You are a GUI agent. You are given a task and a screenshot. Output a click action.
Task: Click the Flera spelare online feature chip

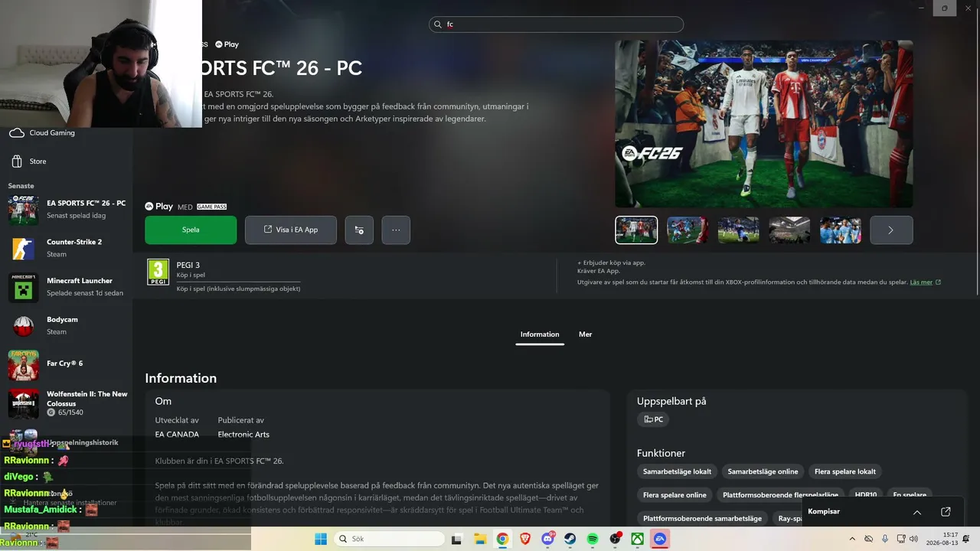[x=675, y=495]
